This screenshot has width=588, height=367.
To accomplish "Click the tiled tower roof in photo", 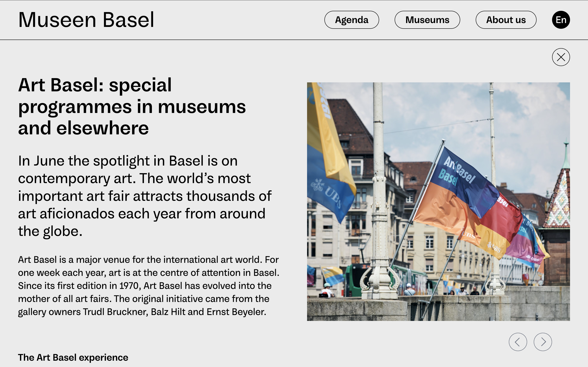I will tap(560, 204).
